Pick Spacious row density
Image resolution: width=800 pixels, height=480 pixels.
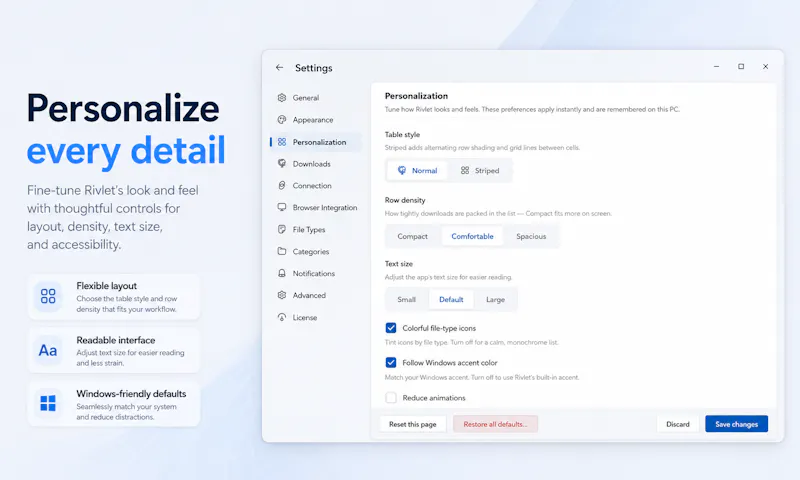pos(531,236)
